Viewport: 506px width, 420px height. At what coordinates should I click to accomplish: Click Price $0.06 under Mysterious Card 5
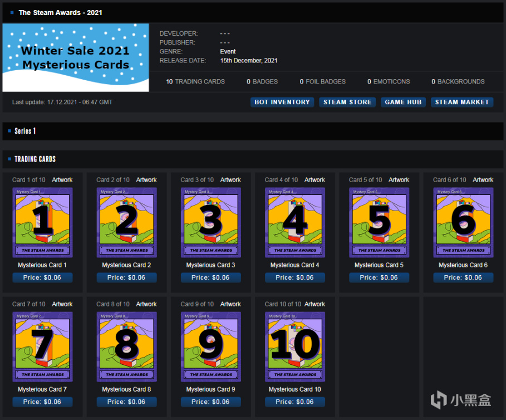[x=379, y=277]
